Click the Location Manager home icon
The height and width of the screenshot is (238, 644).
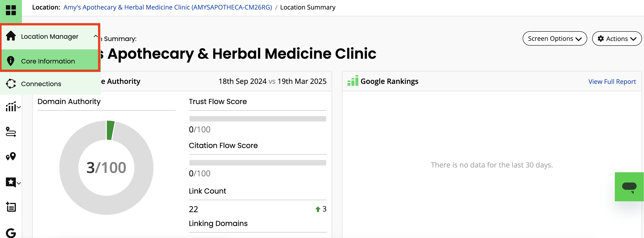[x=11, y=36]
